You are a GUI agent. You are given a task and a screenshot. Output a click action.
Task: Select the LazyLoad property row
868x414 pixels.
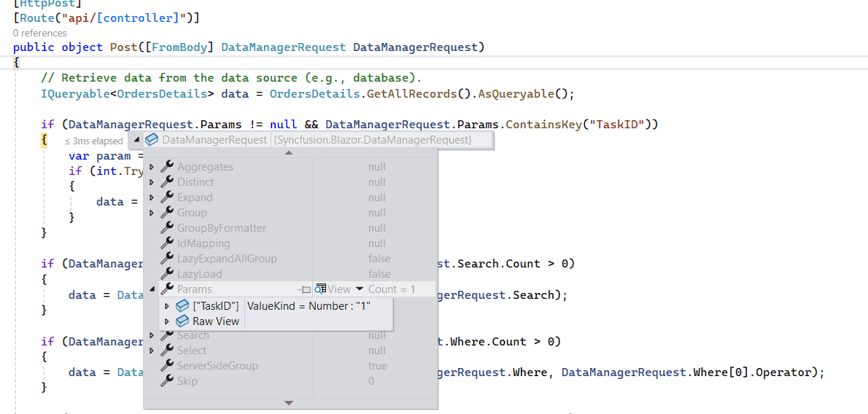[199, 274]
